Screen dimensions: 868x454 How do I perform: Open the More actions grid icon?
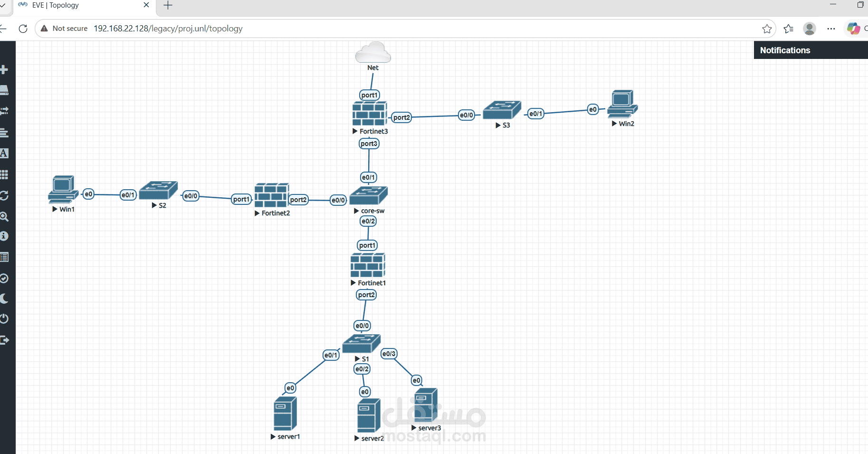coord(4,174)
